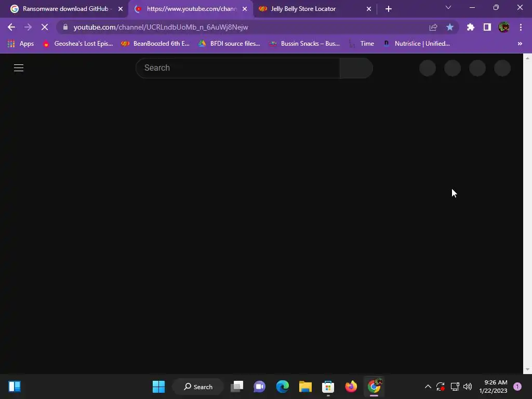Viewport: 532px width, 399px height.
Task: Go forward with the forward arrow
Action: [x=28, y=27]
